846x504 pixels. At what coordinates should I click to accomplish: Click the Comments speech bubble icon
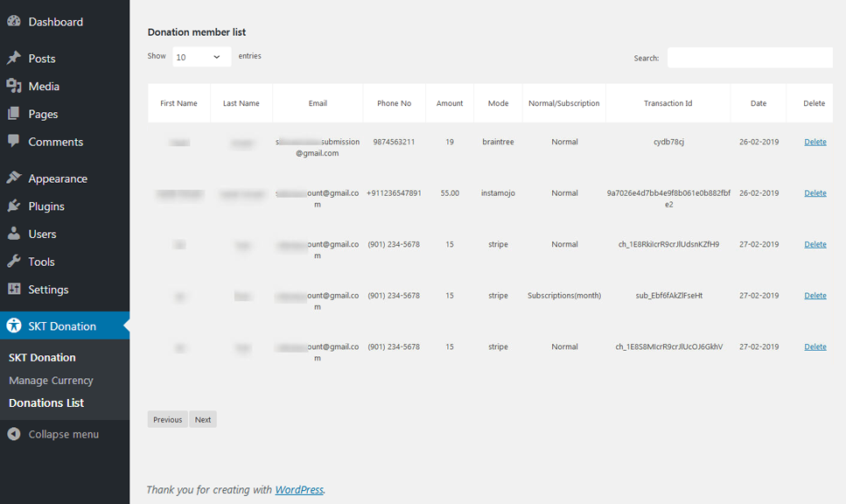point(14,142)
